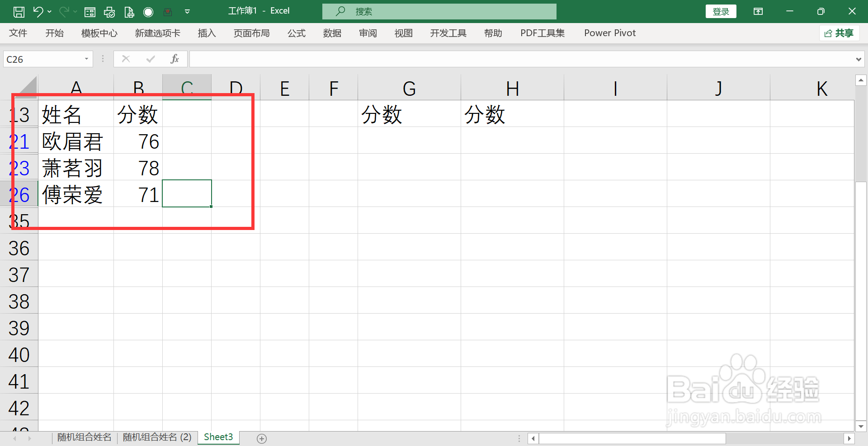Expand Customize Quick Access Toolbar dropdown
Viewport: 868px width, 446px height.
(x=187, y=12)
